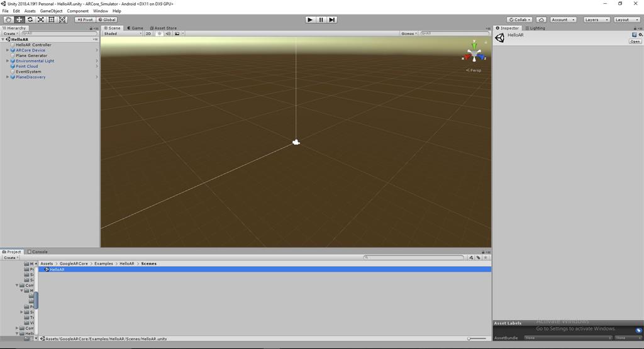This screenshot has width=644, height=349.
Task: Open the Layers dropdown
Action: [596, 19]
